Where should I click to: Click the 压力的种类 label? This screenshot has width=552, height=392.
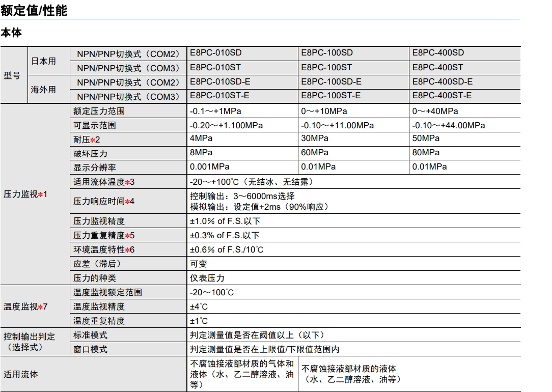(x=95, y=278)
